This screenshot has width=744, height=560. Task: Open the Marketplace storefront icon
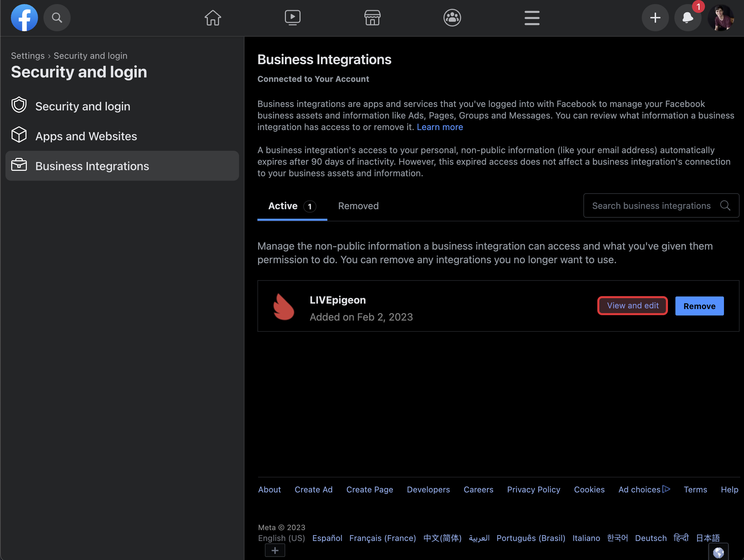(372, 18)
